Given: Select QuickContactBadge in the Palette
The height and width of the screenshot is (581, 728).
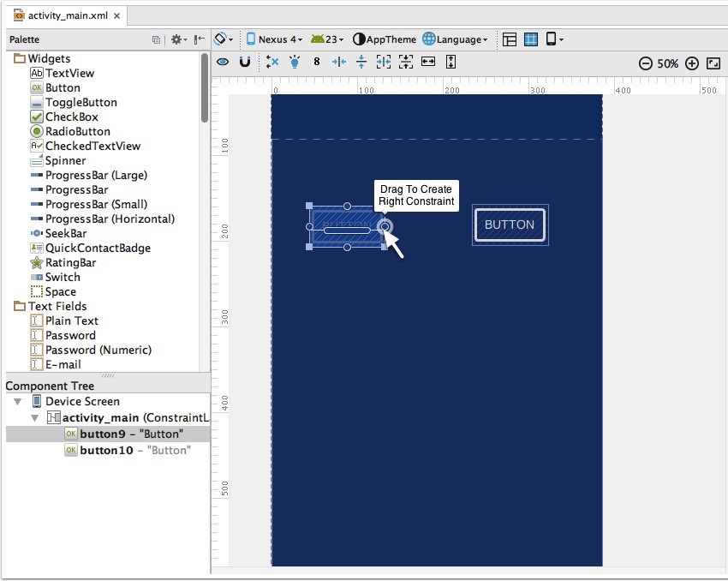Looking at the screenshot, I should coord(90,248).
